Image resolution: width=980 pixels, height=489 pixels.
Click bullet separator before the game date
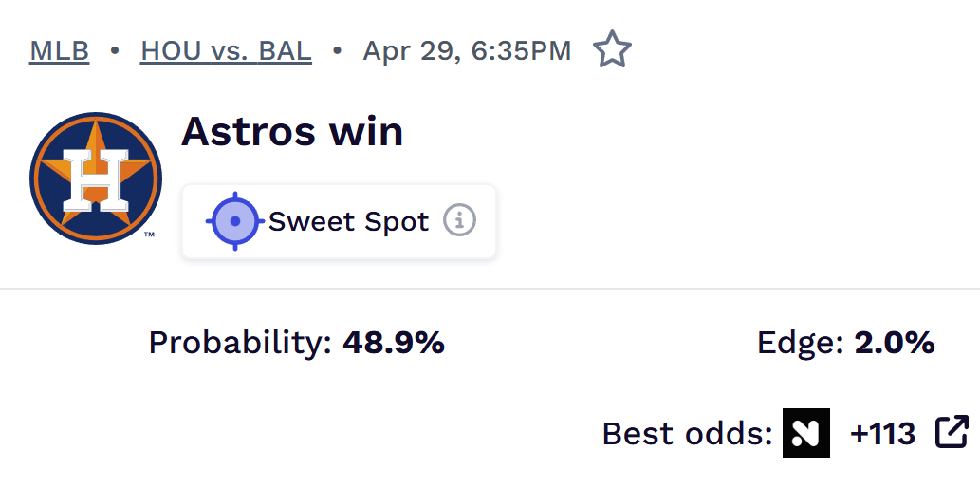[337, 50]
